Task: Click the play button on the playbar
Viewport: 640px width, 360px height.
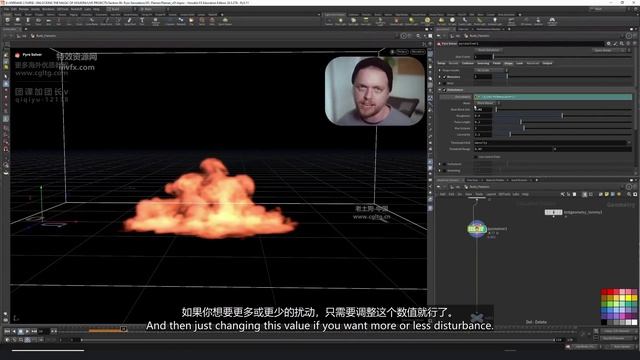Action: (x=27, y=331)
